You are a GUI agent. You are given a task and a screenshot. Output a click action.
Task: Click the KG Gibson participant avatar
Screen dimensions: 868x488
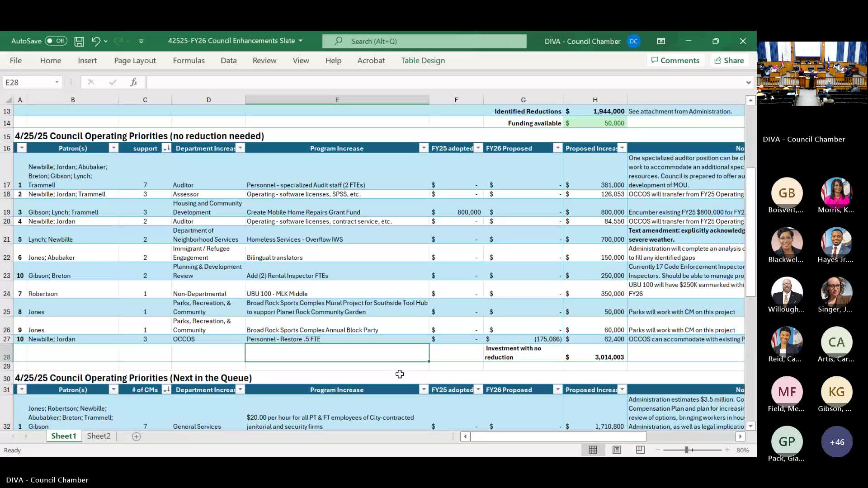836,392
